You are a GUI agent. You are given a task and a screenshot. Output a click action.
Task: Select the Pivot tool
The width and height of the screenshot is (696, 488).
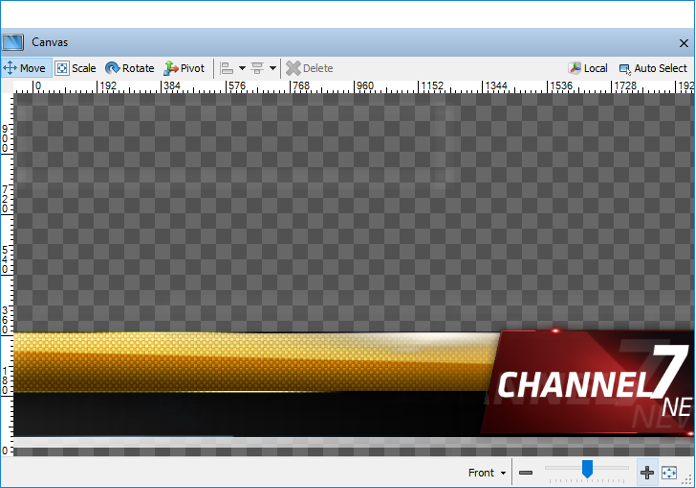click(184, 68)
